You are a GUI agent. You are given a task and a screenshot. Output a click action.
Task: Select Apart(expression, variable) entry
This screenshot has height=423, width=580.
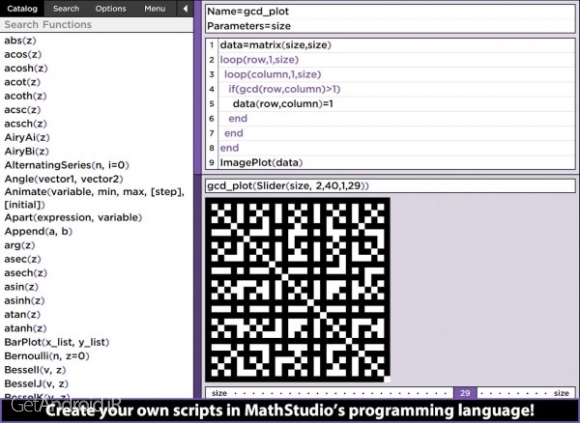pyautogui.click(x=73, y=217)
